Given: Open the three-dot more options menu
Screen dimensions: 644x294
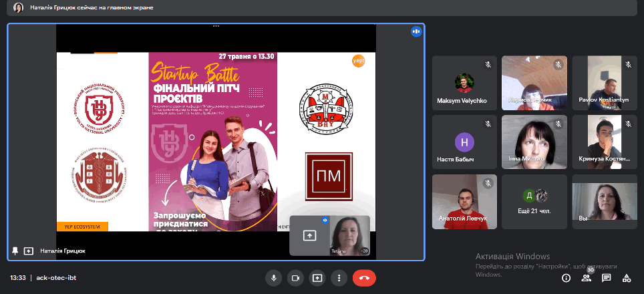Looking at the screenshot, I should pos(339,278).
